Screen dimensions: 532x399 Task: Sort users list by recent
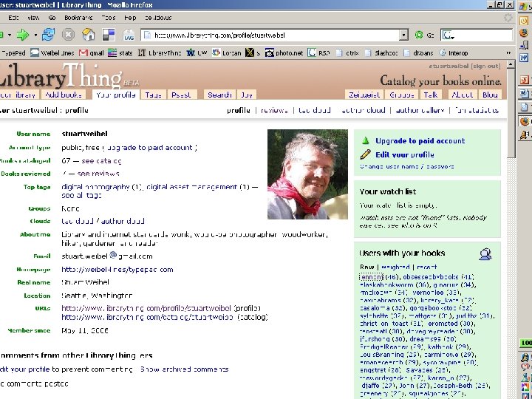click(x=427, y=267)
